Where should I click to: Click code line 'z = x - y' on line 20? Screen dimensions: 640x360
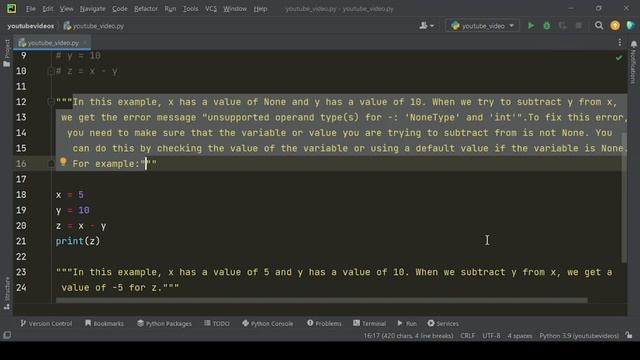point(81,226)
